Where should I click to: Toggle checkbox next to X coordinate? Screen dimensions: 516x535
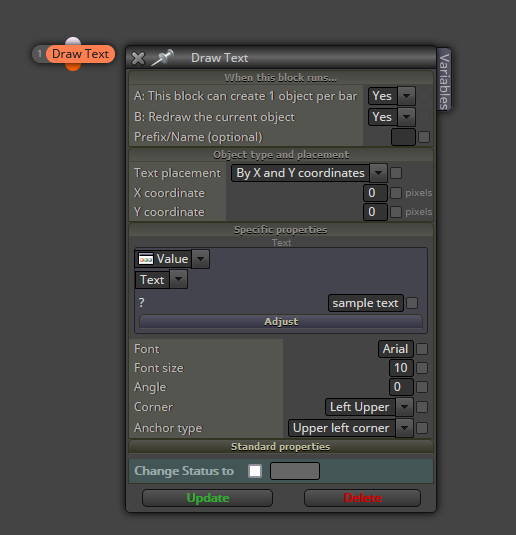tap(396, 193)
